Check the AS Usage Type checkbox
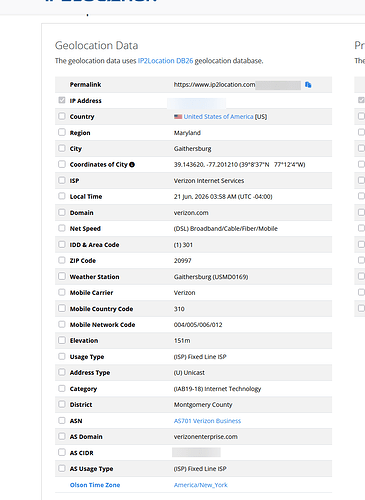This screenshot has height=500, width=365. click(62, 468)
